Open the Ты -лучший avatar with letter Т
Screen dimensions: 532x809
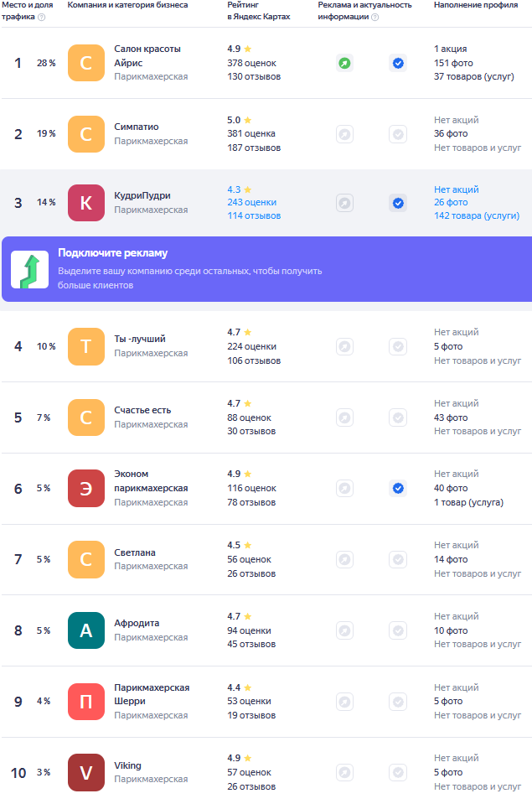point(86,346)
